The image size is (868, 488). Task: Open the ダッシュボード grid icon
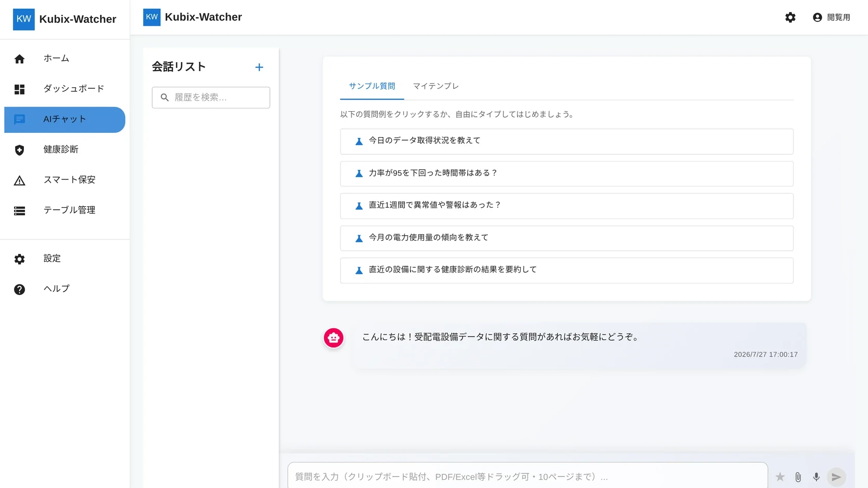click(20, 89)
